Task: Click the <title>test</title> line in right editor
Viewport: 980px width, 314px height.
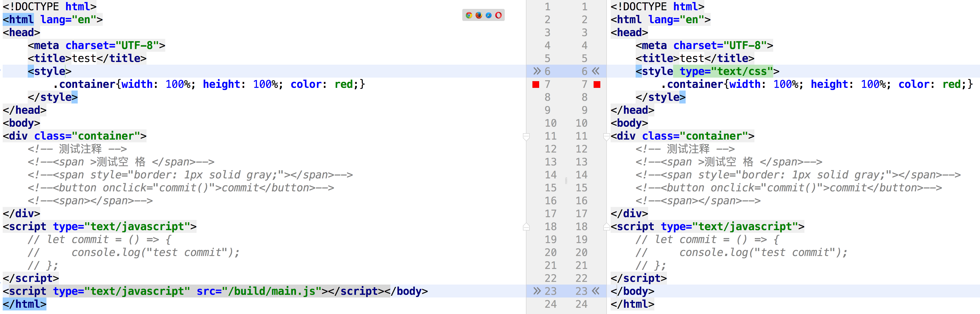Action: 695,58
